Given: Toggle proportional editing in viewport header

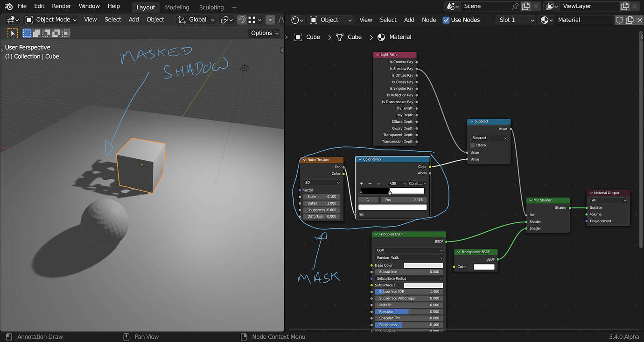Looking at the screenshot, I should (270, 20).
